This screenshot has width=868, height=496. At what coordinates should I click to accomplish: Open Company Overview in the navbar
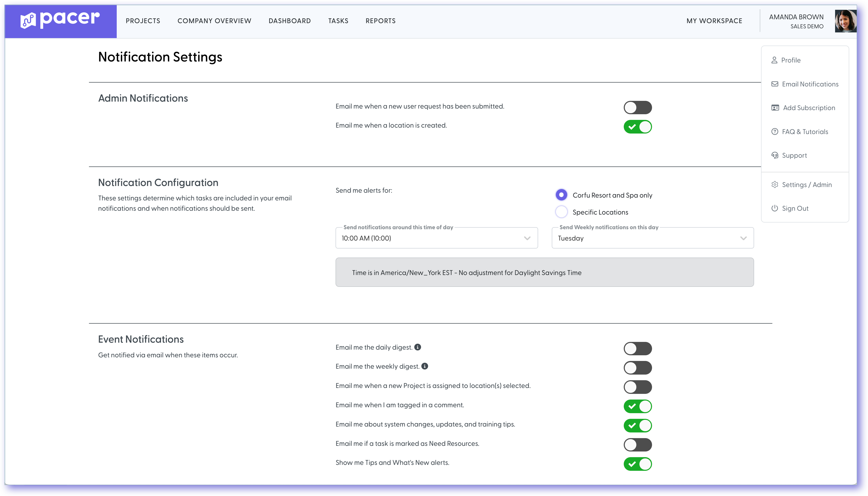(214, 21)
